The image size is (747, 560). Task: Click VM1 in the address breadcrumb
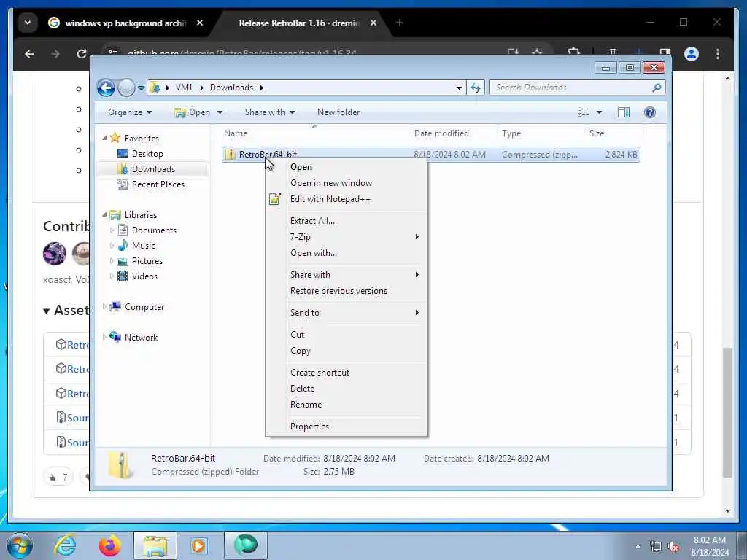pos(184,87)
